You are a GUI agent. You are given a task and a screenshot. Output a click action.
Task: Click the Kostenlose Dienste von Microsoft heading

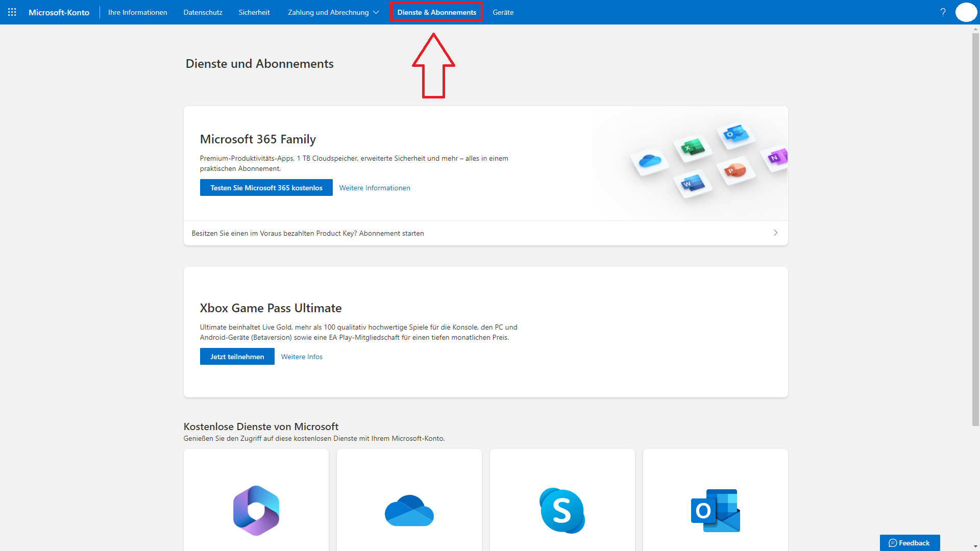[261, 427]
